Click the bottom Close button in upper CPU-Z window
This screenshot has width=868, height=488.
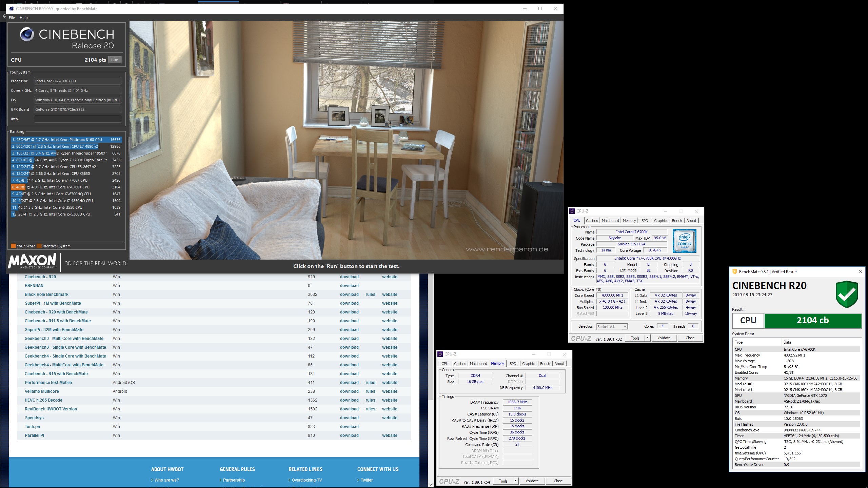tap(690, 338)
